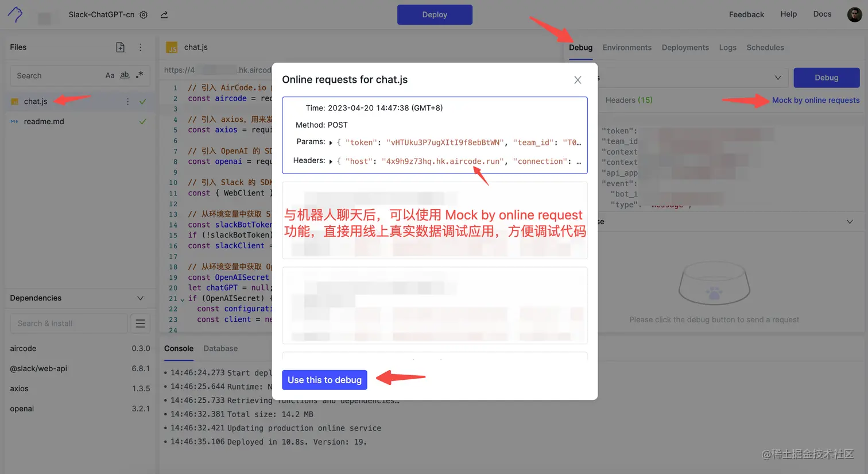Click the blue Debug button

click(x=826, y=78)
